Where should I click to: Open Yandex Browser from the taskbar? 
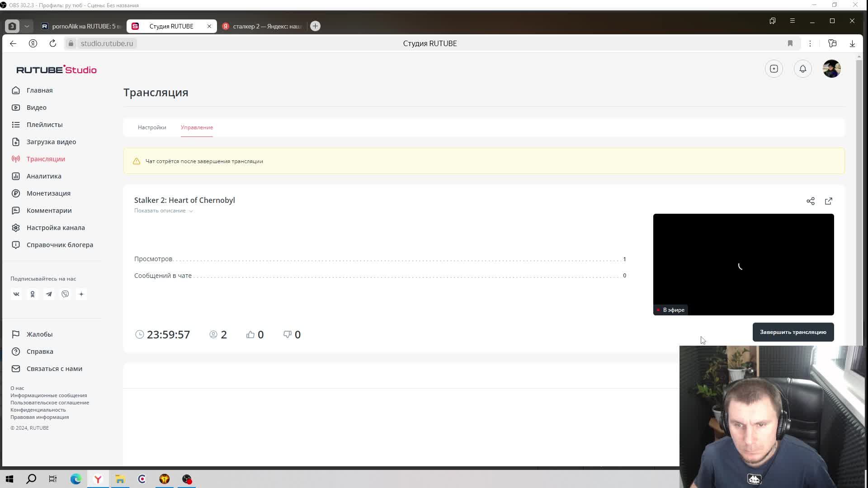coord(98,479)
